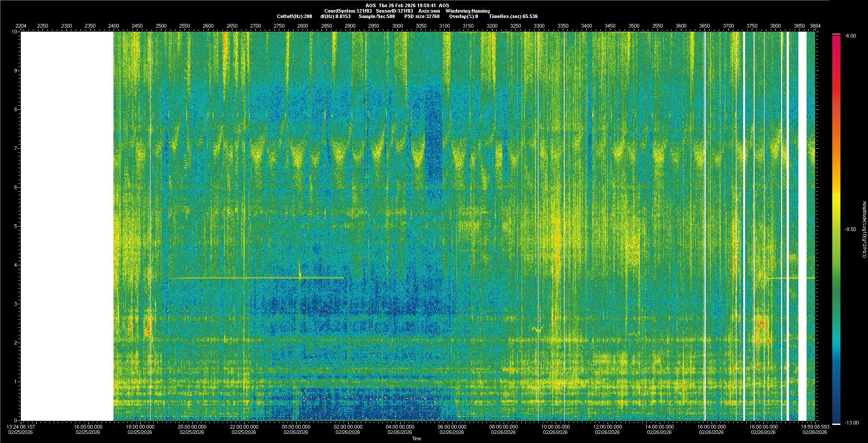The width and height of the screenshot is (868, 443).
Task: Select the '20:00:00.000' time axis label
Action: pyautogui.click(x=192, y=426)
